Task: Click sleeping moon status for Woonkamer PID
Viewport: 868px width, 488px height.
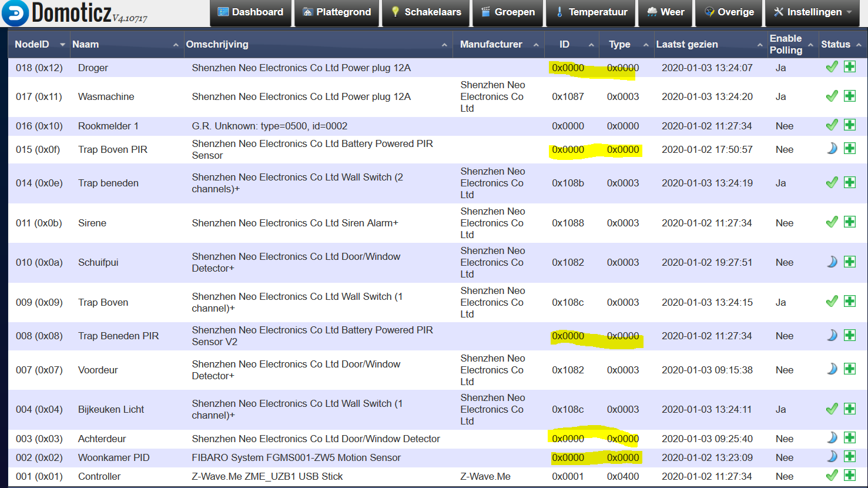Action: click(832, 456)
